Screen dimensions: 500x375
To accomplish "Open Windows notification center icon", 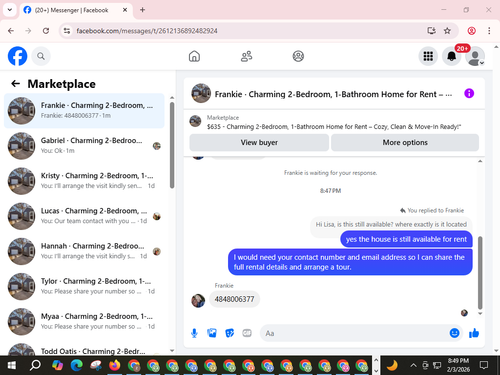I will [483, 365].
